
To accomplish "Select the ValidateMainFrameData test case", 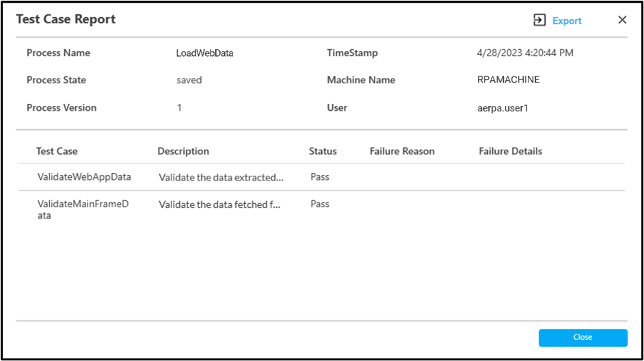I will pos(83,209).
